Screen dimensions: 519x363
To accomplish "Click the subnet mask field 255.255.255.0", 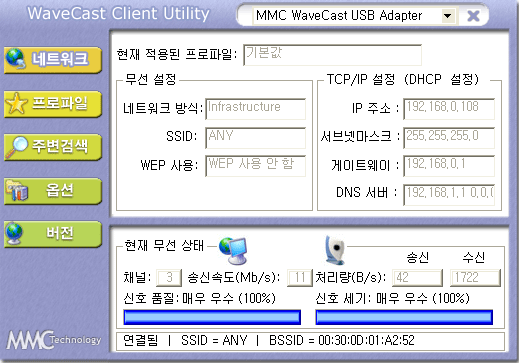I will click(x=449, y=138).
